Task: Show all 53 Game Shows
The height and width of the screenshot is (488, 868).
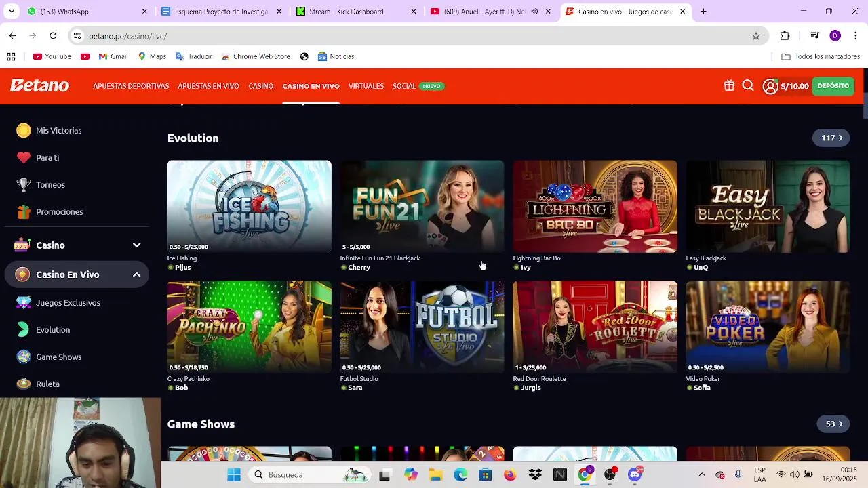Action: pyautogui.click(x=833, y=424)
